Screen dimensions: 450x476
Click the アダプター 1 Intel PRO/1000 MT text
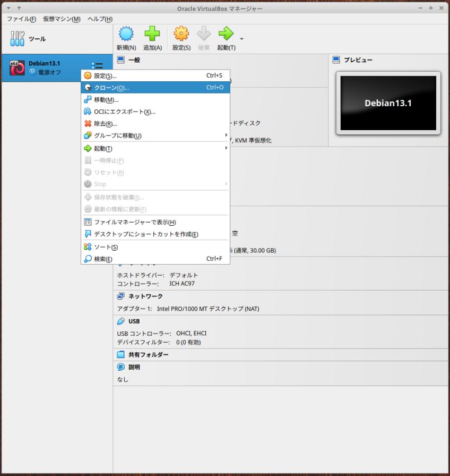tap(188, 309)
